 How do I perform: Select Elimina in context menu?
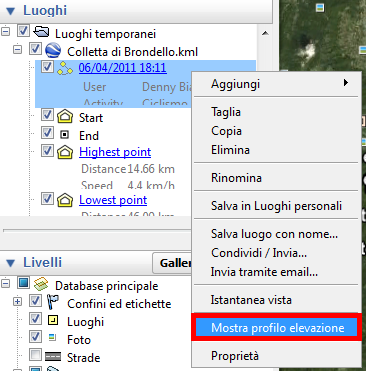[276, 150]
